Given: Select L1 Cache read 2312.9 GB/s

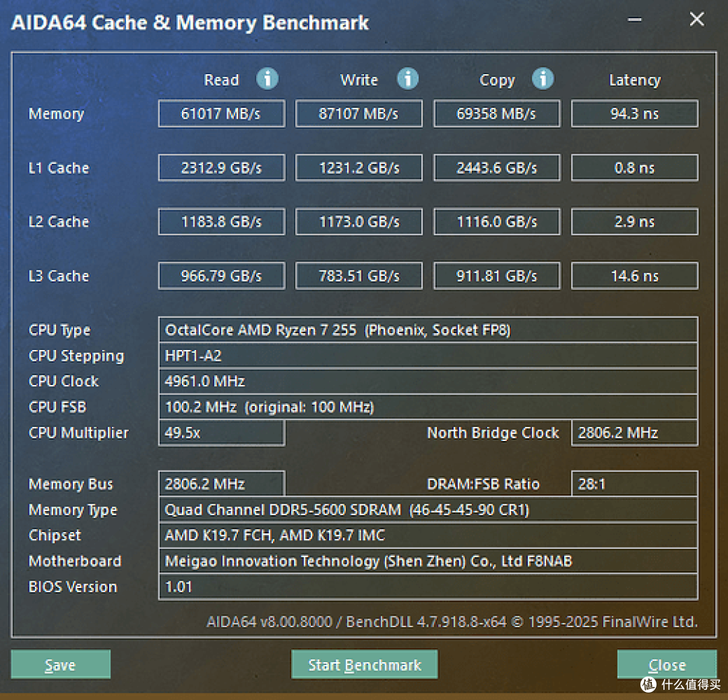Looking at the screenshot, I should [x=222, y=168].
